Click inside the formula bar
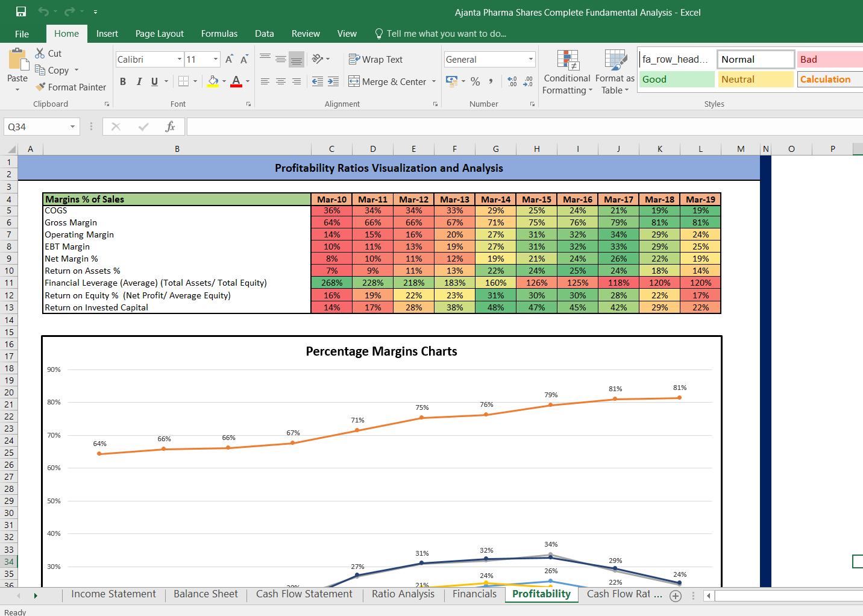 (x=524, y=127)
